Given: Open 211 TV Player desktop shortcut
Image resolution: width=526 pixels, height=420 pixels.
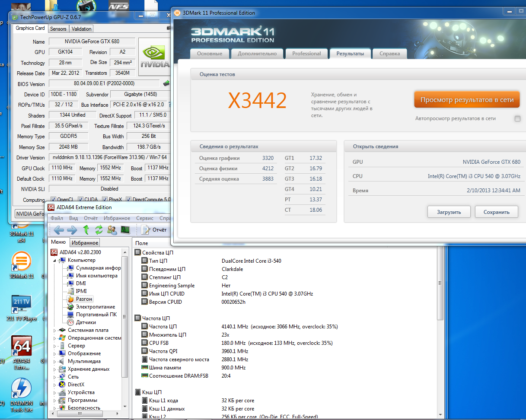Looking at the screenshot, I should click(x=22, y=308).
